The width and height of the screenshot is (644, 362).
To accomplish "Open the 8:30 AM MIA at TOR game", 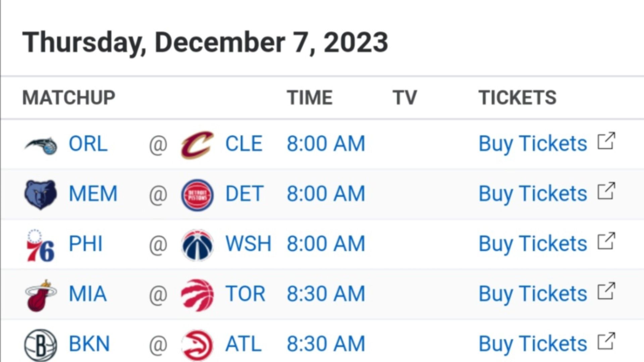I will pyautogui.click(x=326, y=294).
